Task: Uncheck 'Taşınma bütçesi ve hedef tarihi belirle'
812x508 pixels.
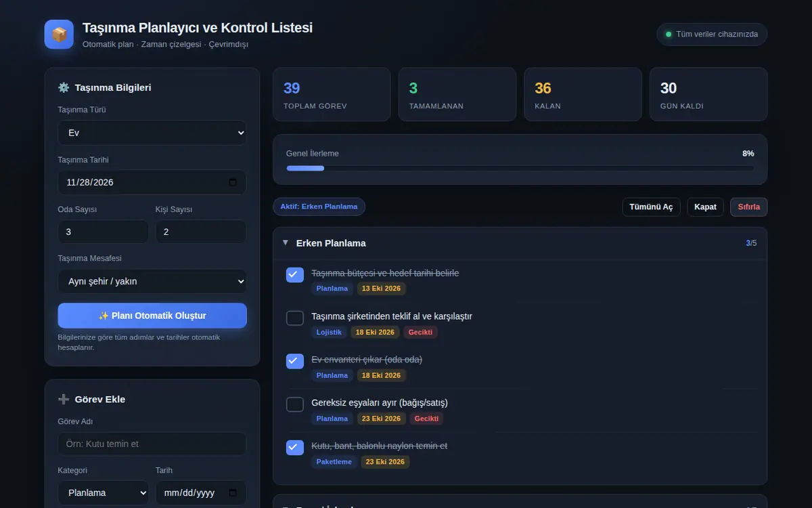Action: [295, 274]
